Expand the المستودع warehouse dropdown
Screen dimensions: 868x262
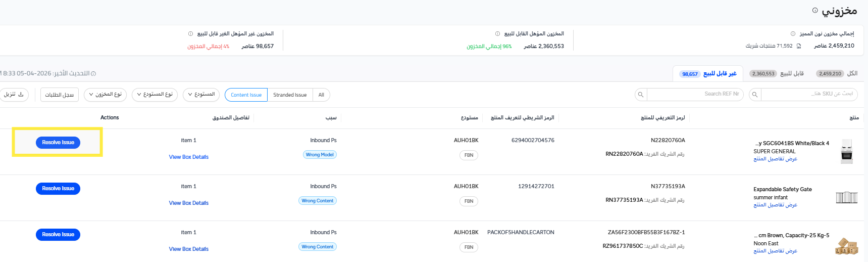click(201, 95)
